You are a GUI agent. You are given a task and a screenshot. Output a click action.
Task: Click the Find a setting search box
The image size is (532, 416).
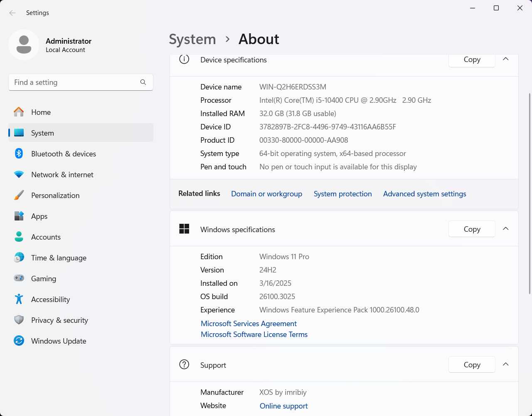[81, 82]
